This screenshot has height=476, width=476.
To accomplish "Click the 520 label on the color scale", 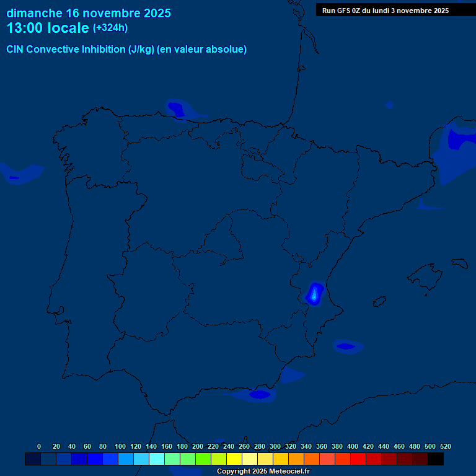I will point(445,446).
